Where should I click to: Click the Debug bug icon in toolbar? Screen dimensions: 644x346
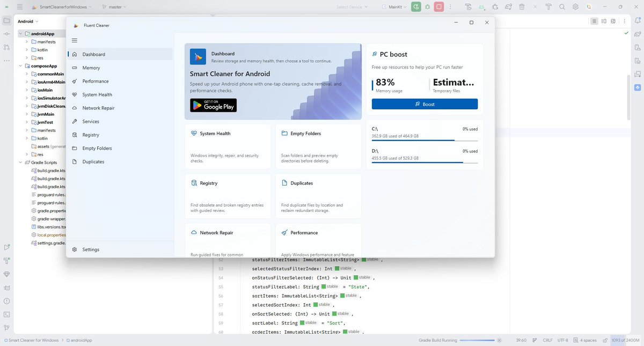pyautogui.click(x=428, y=7)
